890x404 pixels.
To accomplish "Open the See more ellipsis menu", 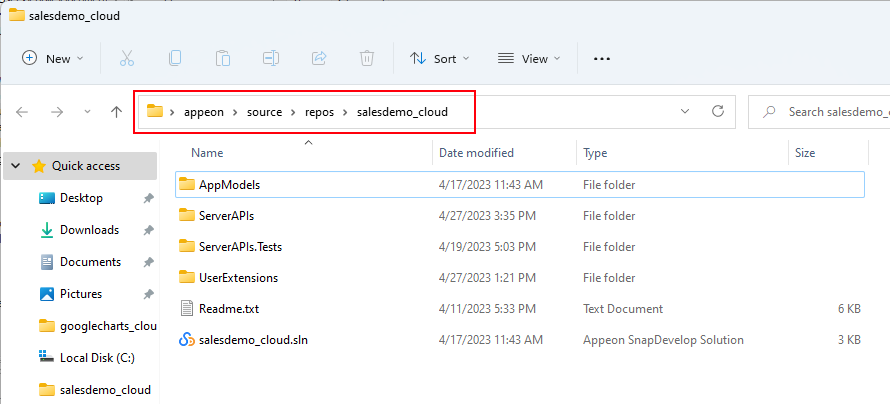I will 601,58.
